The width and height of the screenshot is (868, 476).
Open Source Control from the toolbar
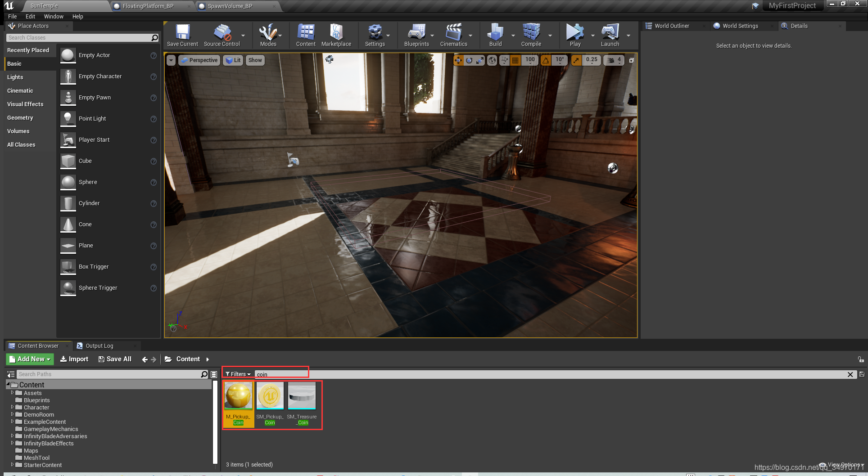[x=222, y=35]
